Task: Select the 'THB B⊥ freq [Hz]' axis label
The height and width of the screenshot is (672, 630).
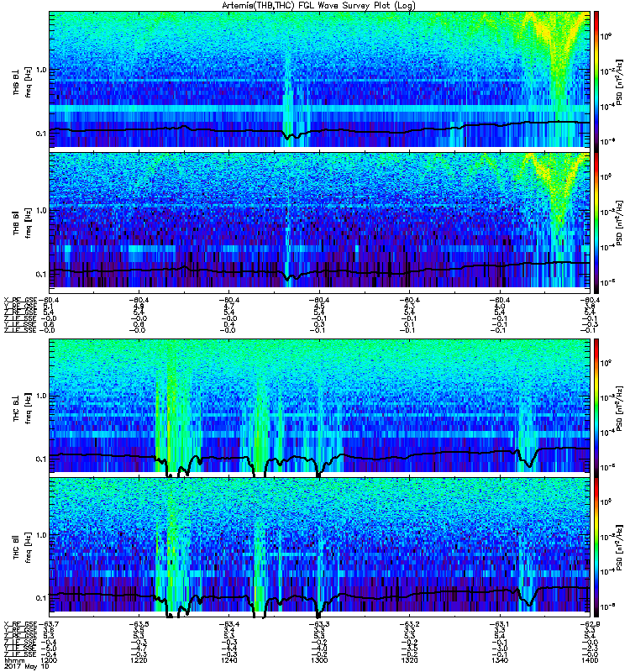Action: 23,81
